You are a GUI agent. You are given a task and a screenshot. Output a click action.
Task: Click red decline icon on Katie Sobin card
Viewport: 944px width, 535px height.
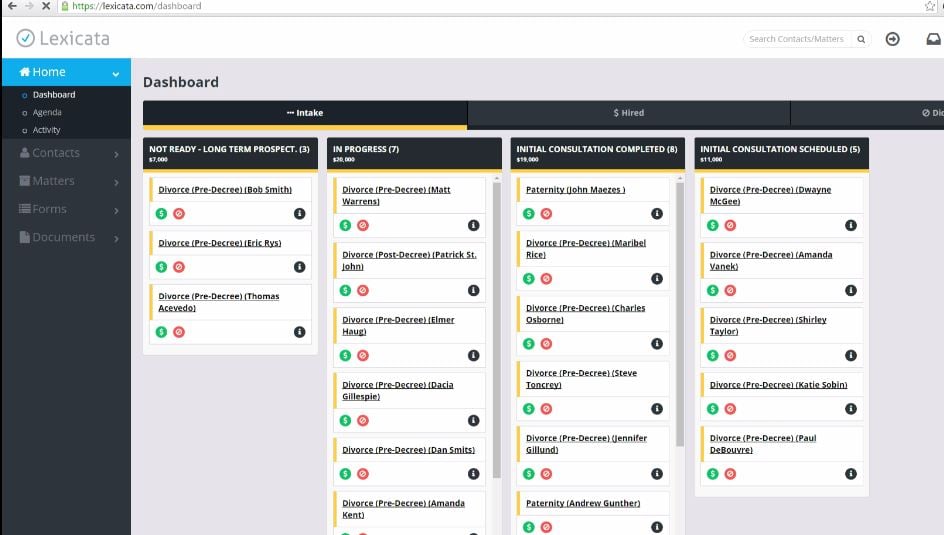730,409
